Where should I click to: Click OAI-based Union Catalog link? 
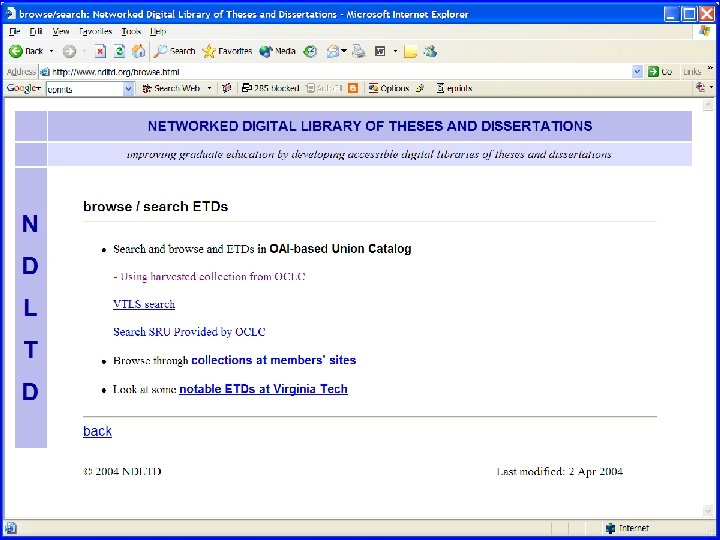pos(340,248)
